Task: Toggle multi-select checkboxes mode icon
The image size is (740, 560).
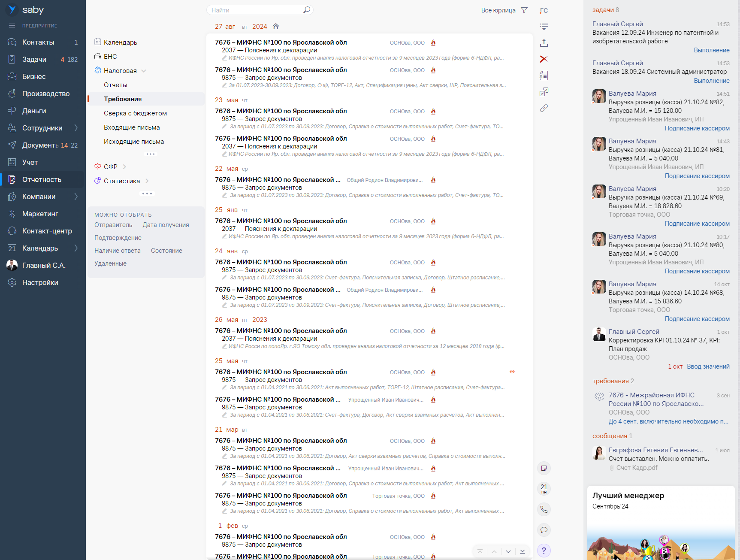Action: [544, 92]
